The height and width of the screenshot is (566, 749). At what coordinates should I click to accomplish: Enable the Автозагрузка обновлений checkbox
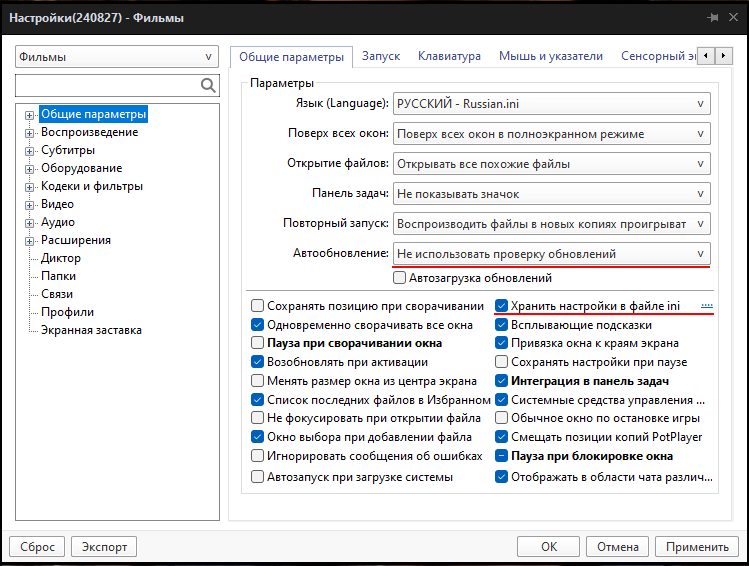400,278
